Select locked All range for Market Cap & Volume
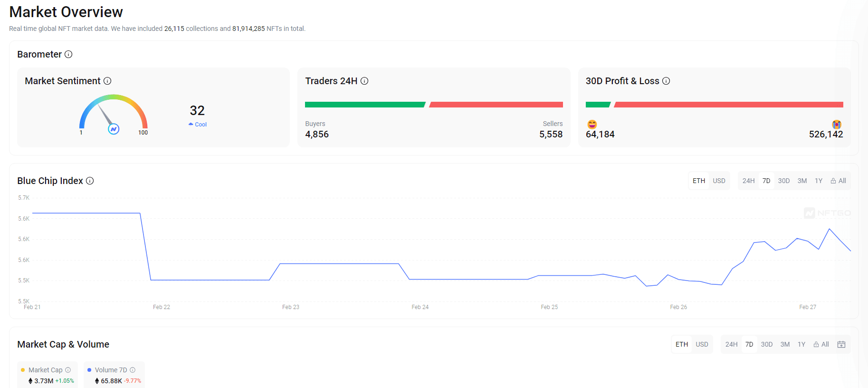Screen dimensions: 868x388 click(821, 344)
